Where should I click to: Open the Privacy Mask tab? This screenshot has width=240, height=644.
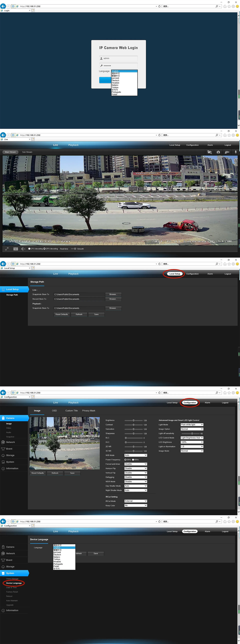pos(89,411)
